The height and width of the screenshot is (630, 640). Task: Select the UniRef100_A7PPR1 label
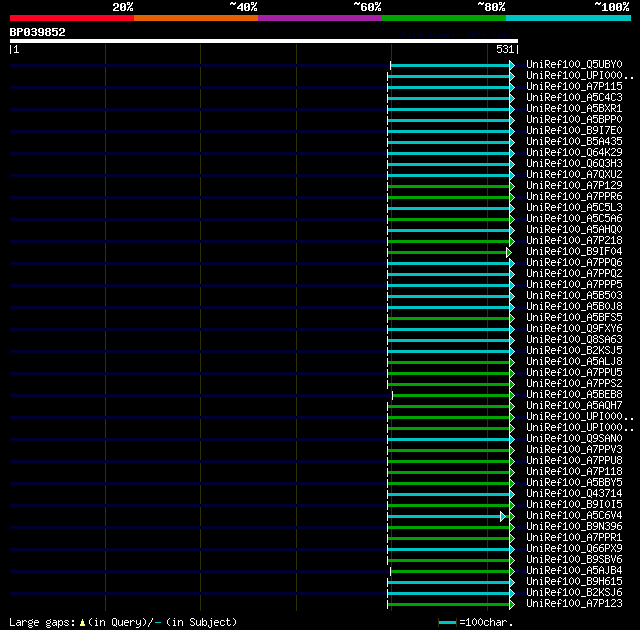(574, 538)
